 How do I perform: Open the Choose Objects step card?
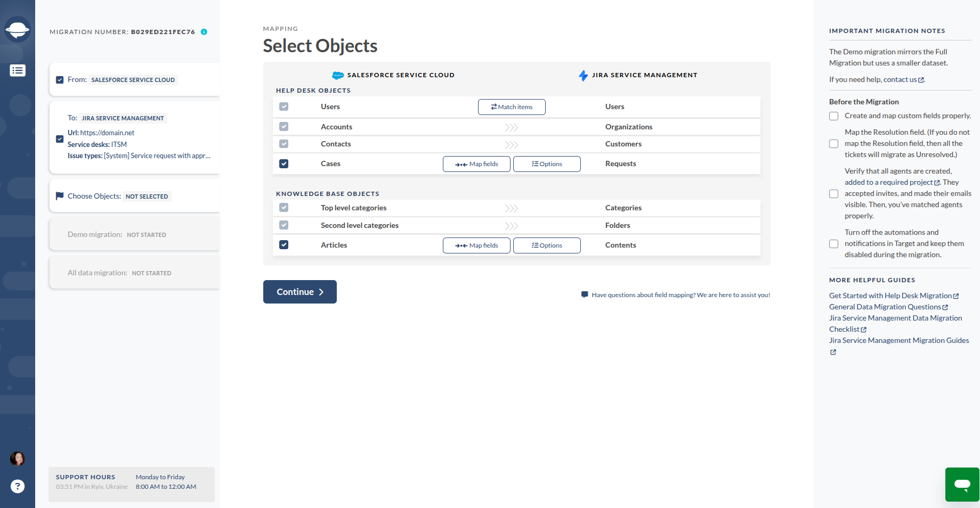[135, 196]
